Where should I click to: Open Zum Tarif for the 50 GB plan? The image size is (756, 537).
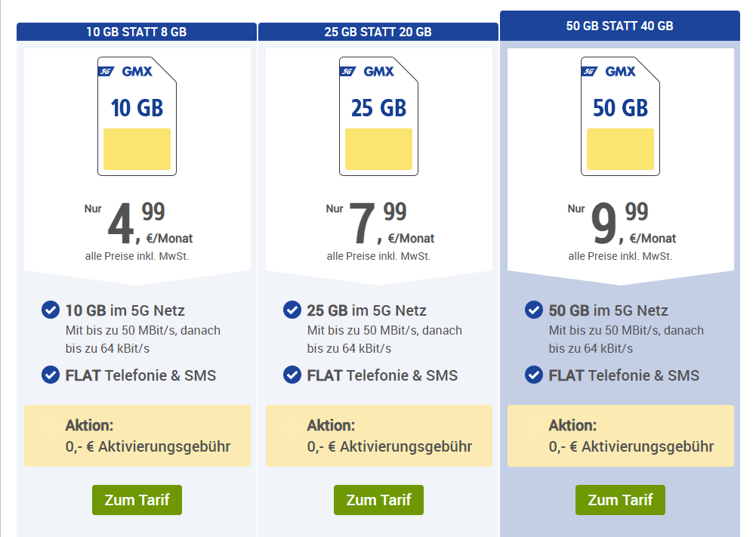(x=620, y=500)
